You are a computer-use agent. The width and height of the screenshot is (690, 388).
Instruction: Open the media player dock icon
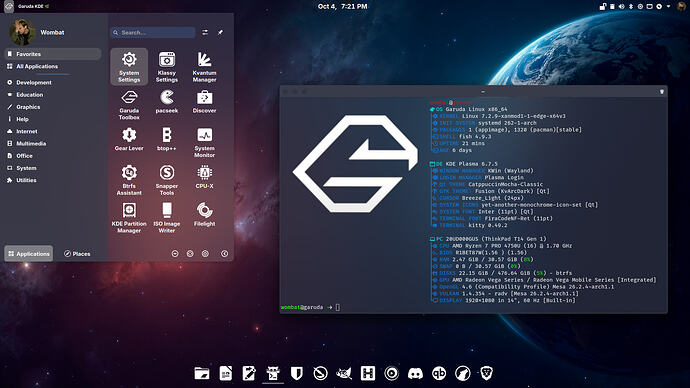click(x=391, y=373)
